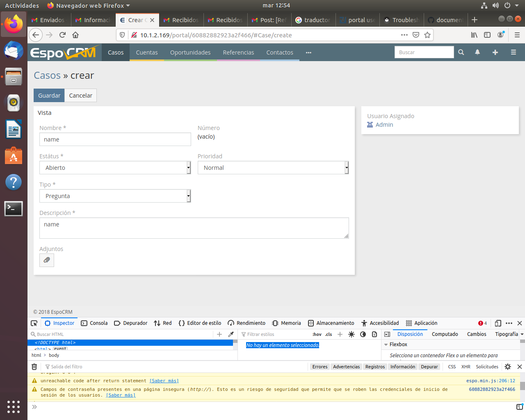Open the Prioridad dropdown showing Normal
The image size is (525, 420).
[273, 168]
